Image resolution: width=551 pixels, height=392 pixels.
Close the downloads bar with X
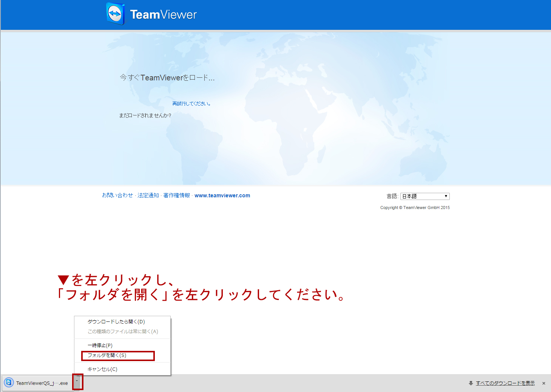point(544,383)
